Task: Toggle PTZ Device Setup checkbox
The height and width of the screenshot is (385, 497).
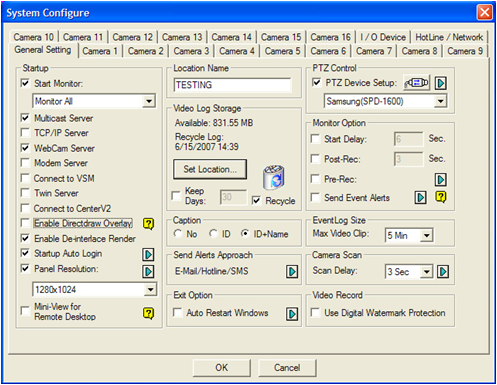Action: coord(316,82)
